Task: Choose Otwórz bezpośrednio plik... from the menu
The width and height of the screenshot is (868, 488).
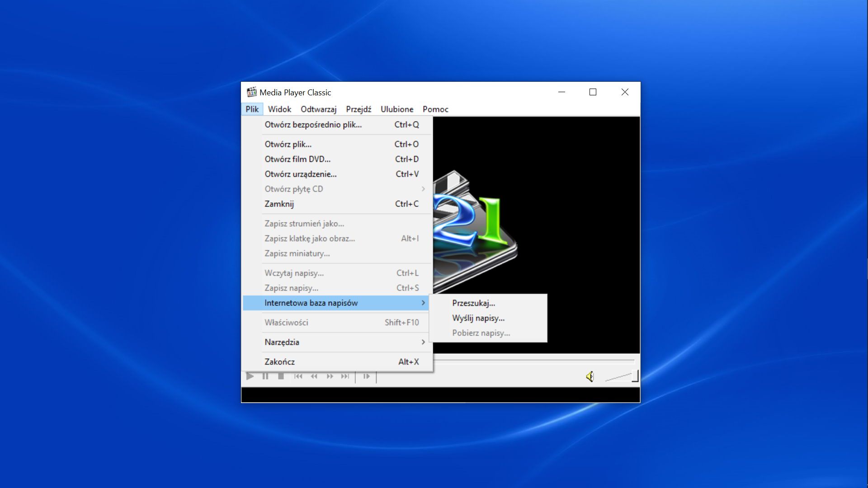Action: [x=337, y=125]
